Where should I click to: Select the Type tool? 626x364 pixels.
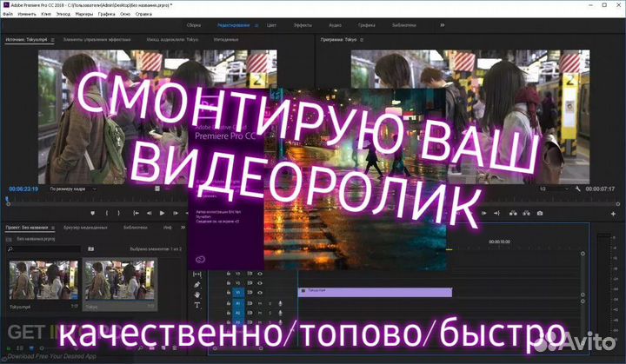[197, 305]
